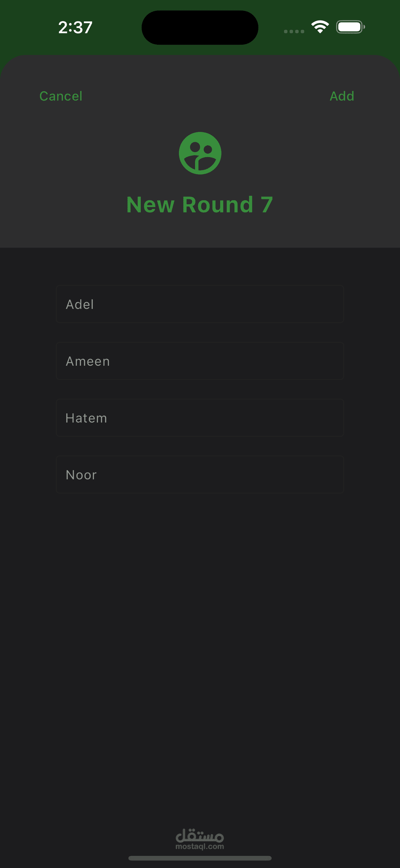
Task: Tap the battery indicator icon
Action: click(350, 27)
